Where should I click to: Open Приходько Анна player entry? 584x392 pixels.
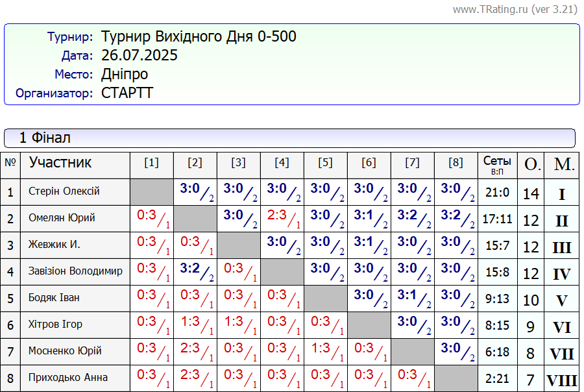pos(68,378)
